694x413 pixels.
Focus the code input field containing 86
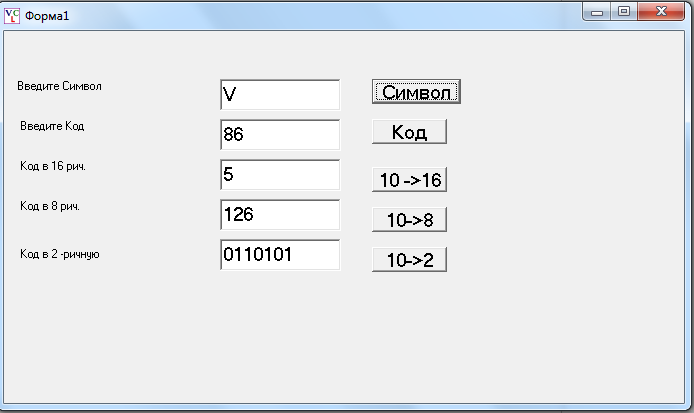pyautogui.click(x=280, y=135)
